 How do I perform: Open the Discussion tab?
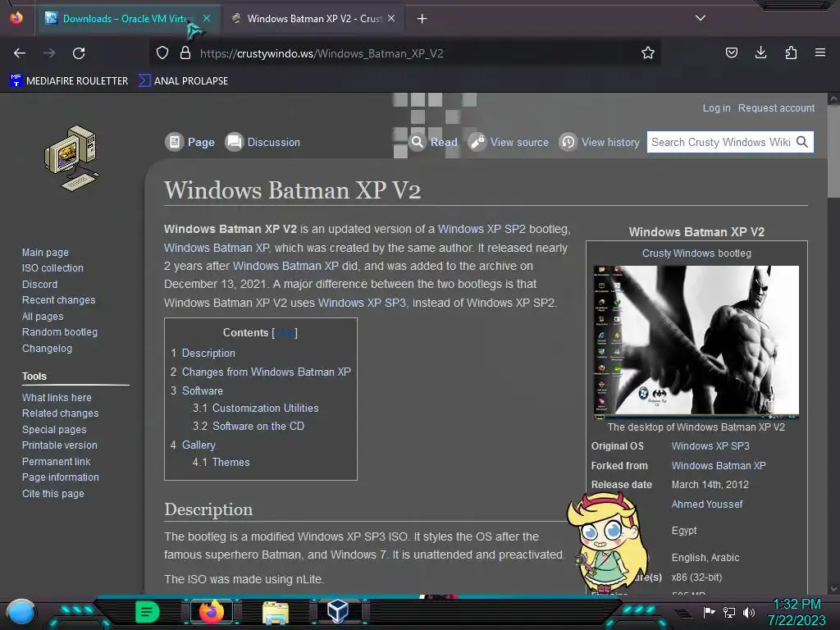point(262,142)
